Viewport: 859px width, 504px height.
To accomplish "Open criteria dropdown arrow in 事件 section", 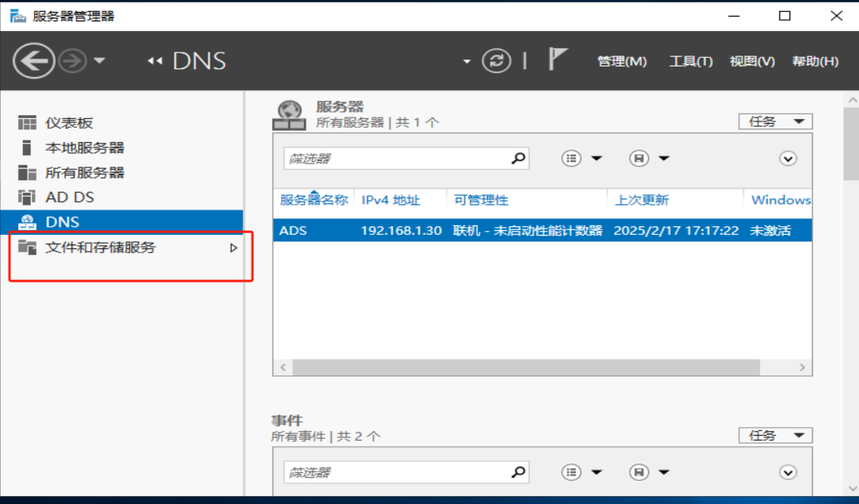I will pos(596,472).
